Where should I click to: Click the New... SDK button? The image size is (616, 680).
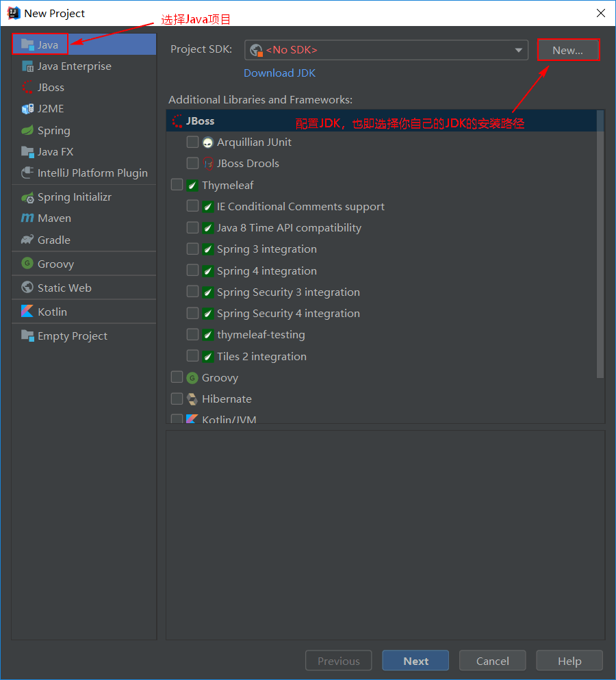click(568, 50)
